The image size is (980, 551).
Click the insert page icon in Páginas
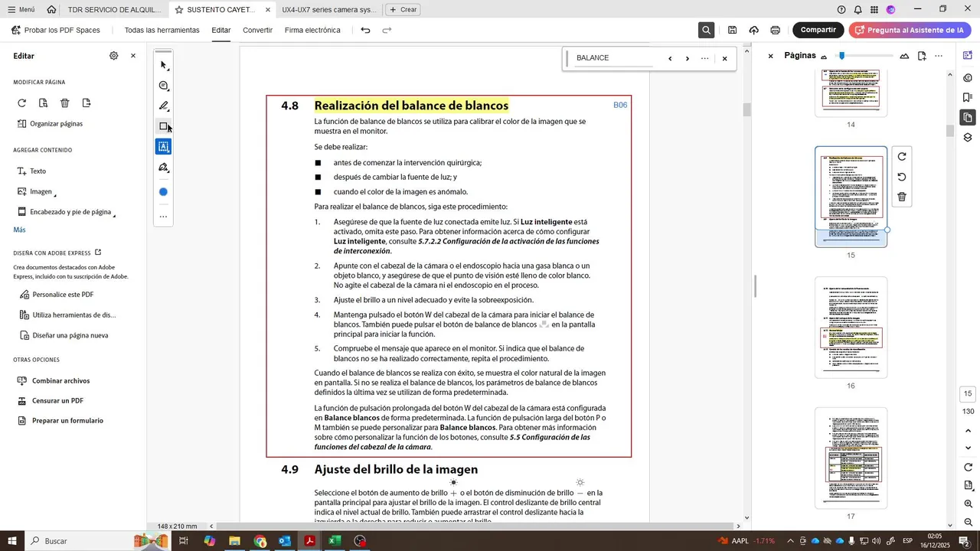coord(922,56)
